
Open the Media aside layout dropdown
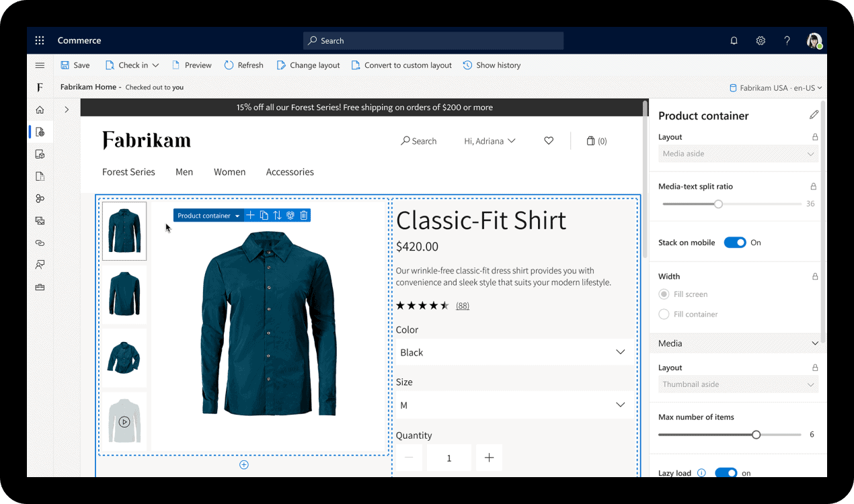click(x=738, y=154)
